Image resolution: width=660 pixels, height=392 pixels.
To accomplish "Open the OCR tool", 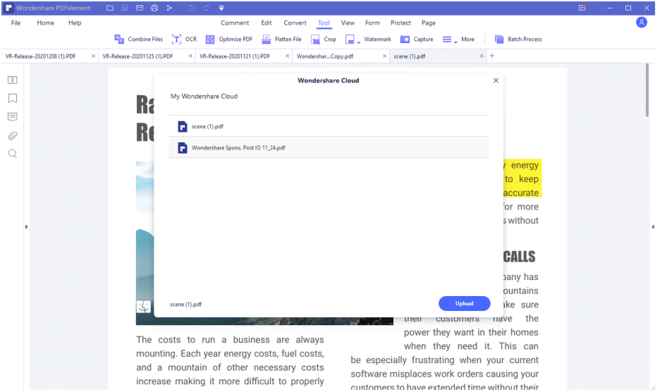I will [x=184, y=39].
